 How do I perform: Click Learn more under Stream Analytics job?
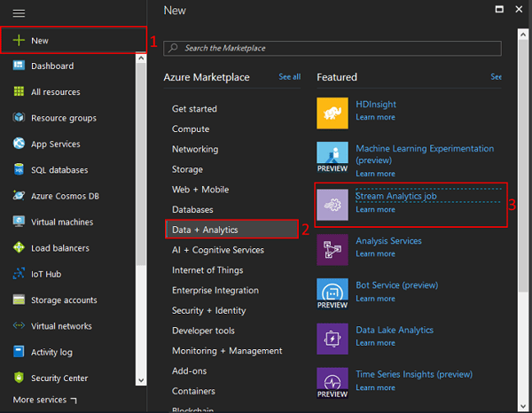tap(375, 209)
